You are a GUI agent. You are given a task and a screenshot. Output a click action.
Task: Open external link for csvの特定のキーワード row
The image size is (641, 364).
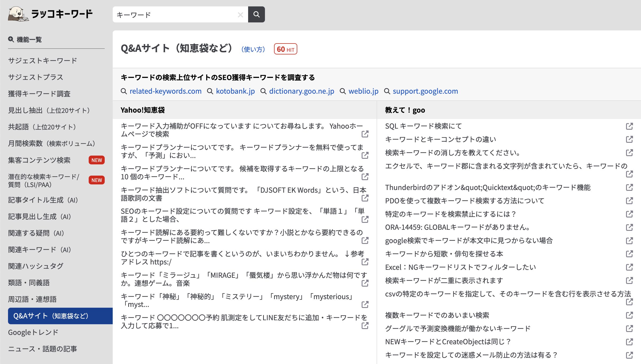(629, 302)
